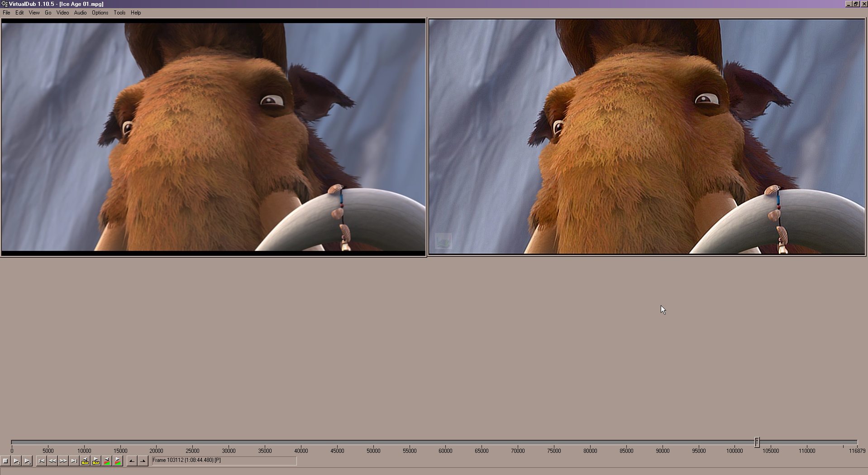Click the Stop playback button
868x475 pixels.
pyautogui.click(x=5, y=461)
